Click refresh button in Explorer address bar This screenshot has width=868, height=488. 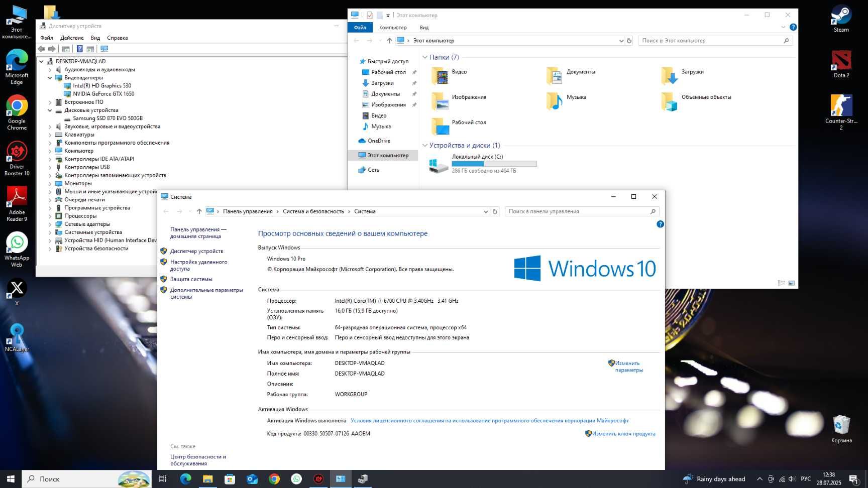coord(629,41)
